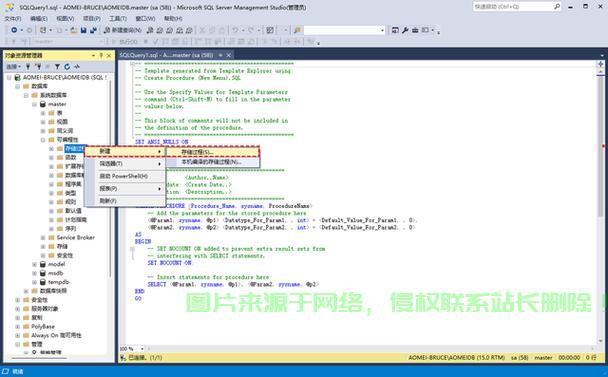Select the 类型 types folder

point(70,193)
